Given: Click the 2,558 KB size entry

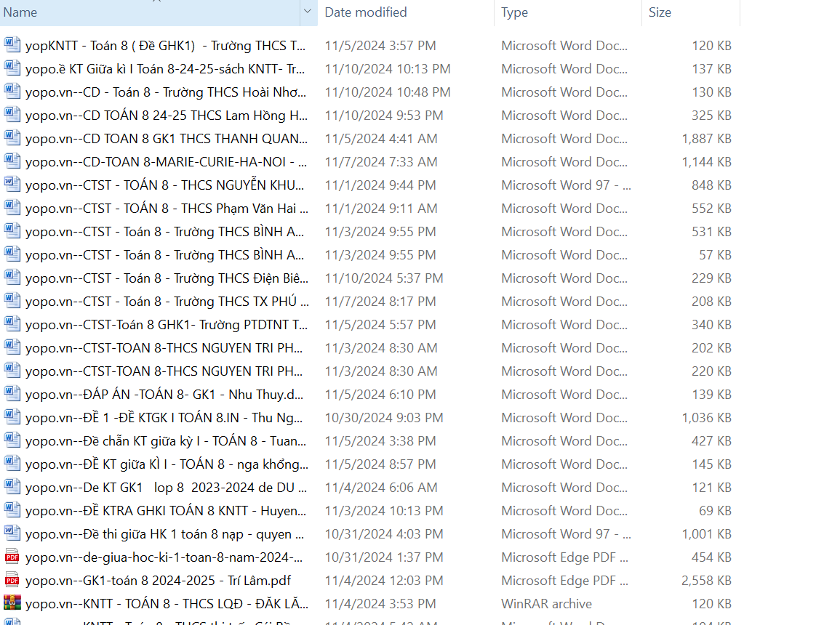Looking at the screenshot, I should tap(706, 581).
